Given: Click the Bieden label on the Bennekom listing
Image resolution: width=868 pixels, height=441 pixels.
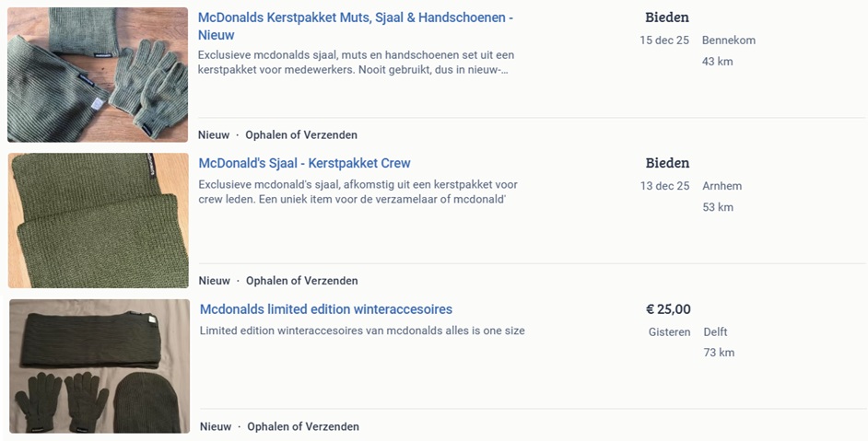Looking at the screenshot, I should 667,17.
